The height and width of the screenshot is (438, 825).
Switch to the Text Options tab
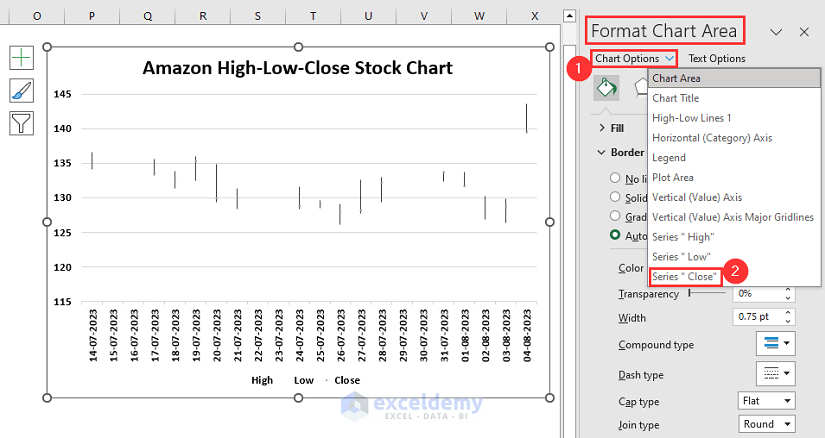pos(717,58)
